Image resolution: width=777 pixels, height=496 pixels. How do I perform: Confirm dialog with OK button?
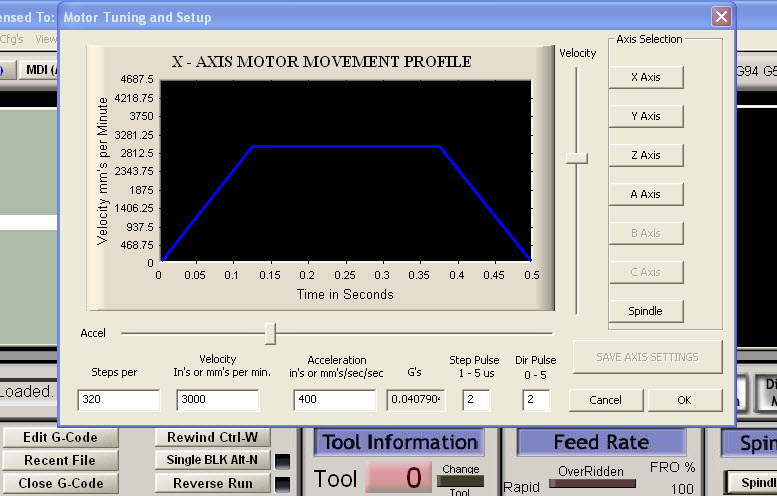[x=684, y=400]
